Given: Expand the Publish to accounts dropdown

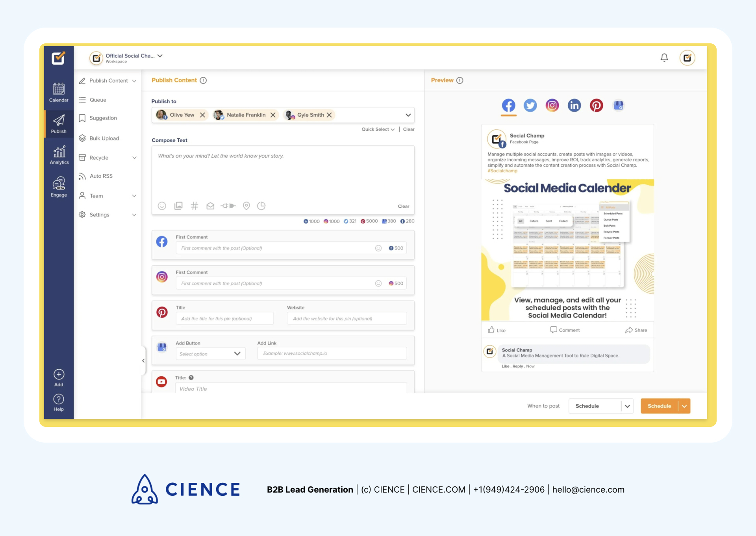Looking at the screenshot, I should pos(408,115).
